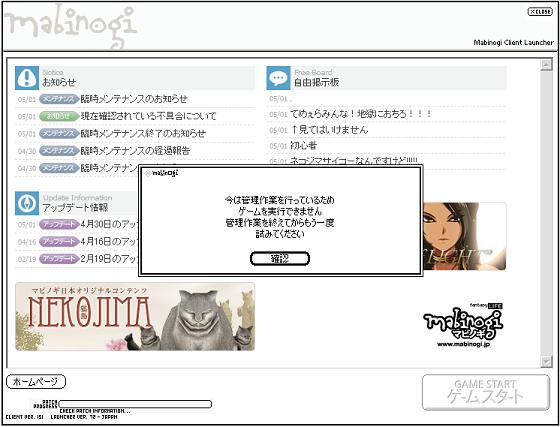
Task: Click メンテナンス badge beside 臨時メンテナンスのお知らせ
Action: tap(59, 99)
